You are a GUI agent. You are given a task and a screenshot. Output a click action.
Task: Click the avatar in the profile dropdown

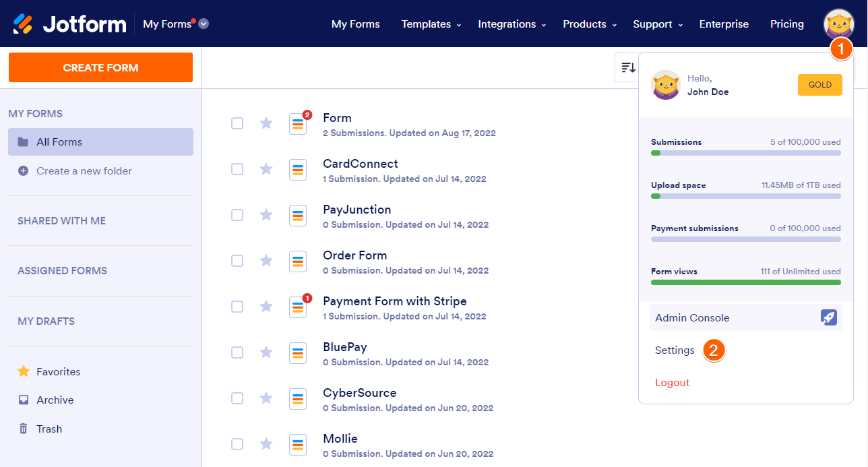tap(666, 85)
